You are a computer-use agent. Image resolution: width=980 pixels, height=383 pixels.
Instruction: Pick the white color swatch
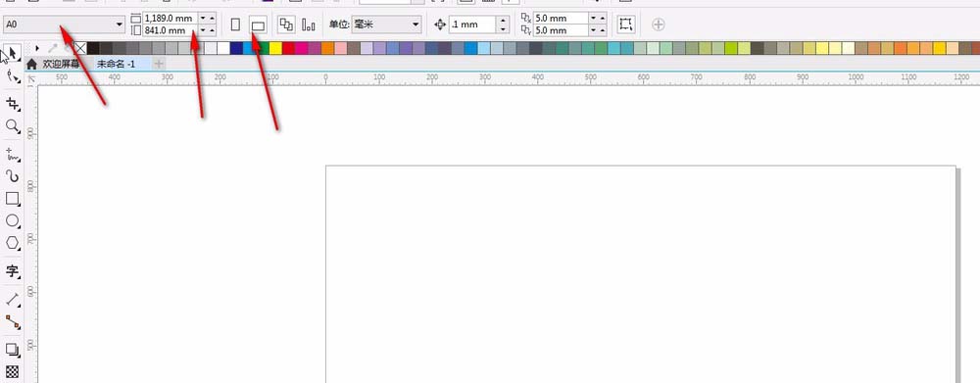(223, 48)
